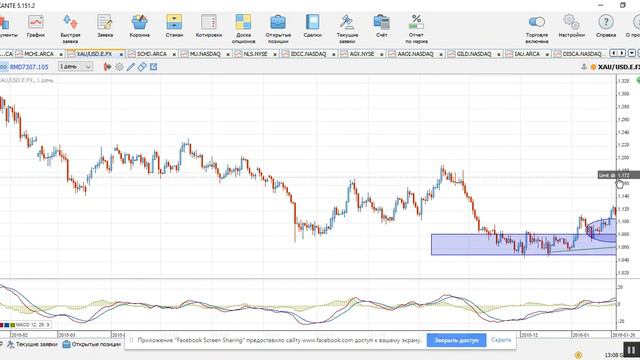Select the pencil drawing tool

coord(131,67)
